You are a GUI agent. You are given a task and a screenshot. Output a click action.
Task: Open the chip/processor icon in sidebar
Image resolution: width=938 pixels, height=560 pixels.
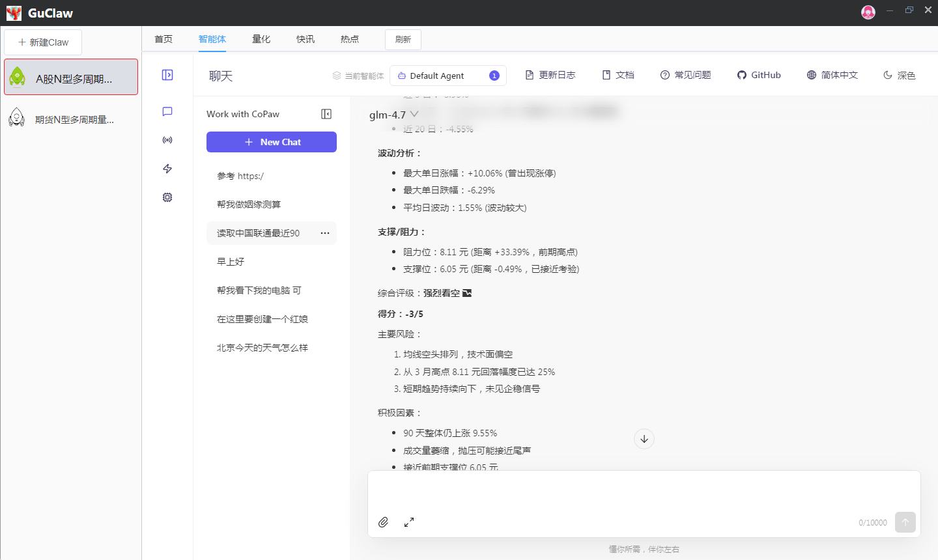167,197
